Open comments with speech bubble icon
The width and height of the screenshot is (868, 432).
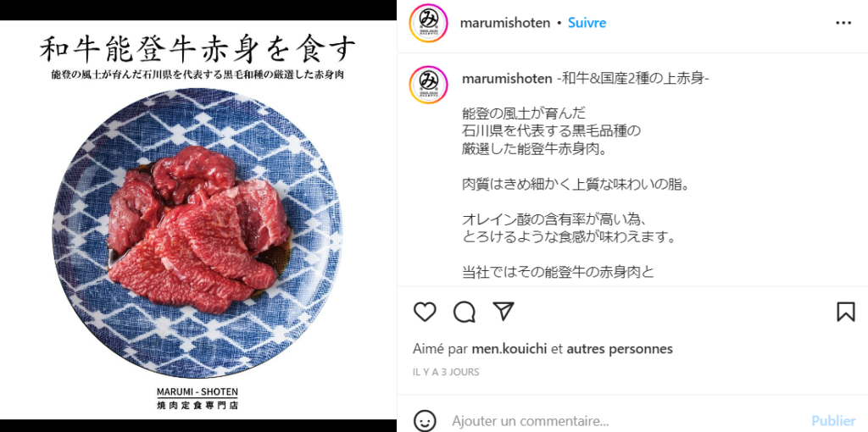(x=464, y=312)
